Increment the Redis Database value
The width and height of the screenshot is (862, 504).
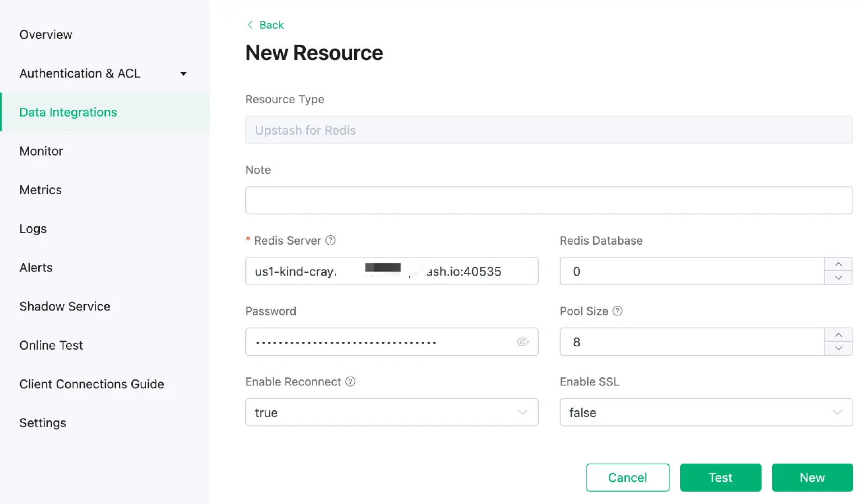[x=838, y=264]
